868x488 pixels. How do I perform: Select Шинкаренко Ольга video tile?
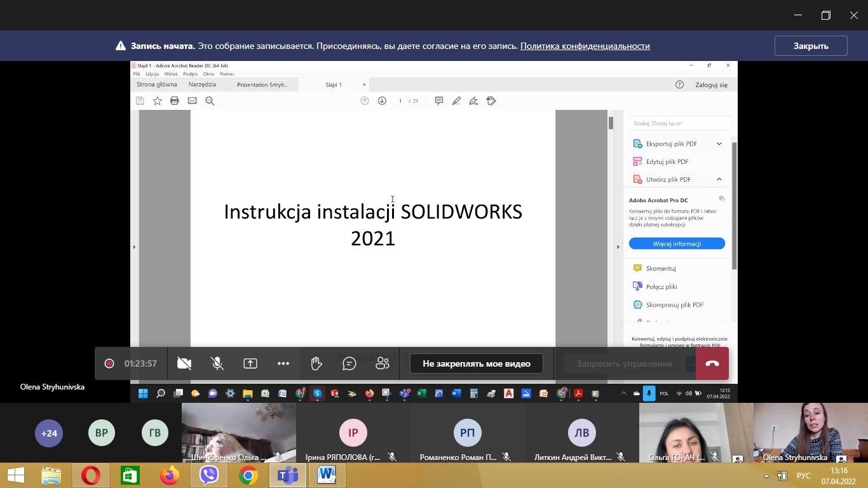pos(239,433)
